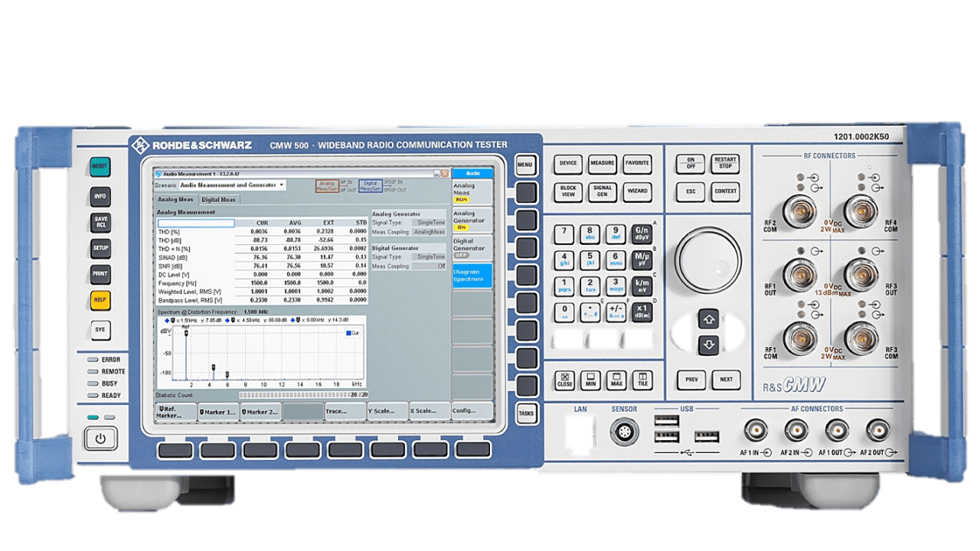This screenshot has height=551, width=980.
Task: Switch to the Digital Meas tab
Action: 218,200
